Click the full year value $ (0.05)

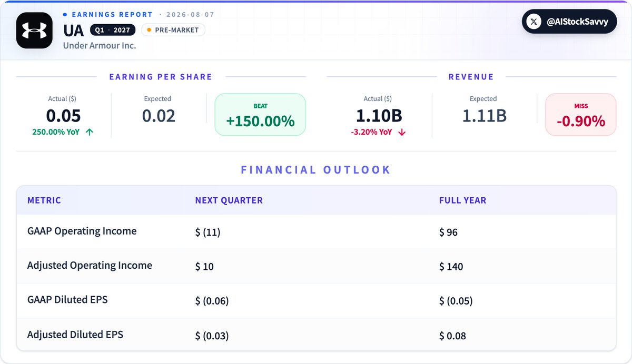(456, 301)
